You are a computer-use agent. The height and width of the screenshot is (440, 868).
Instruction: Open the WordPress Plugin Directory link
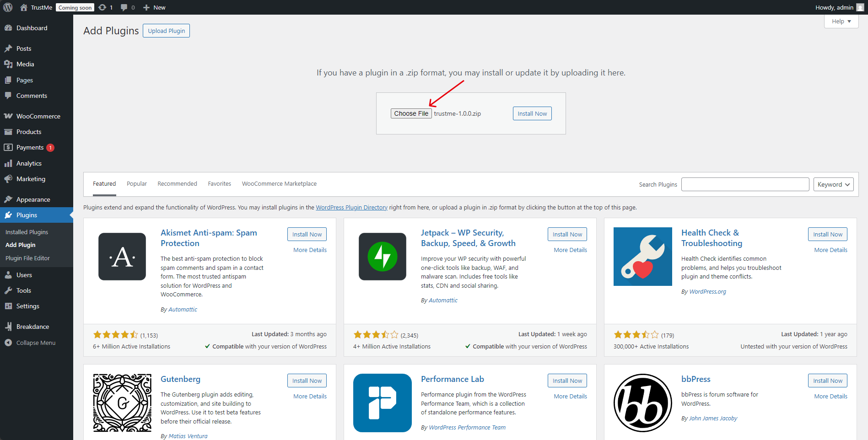tap(351, 208)
